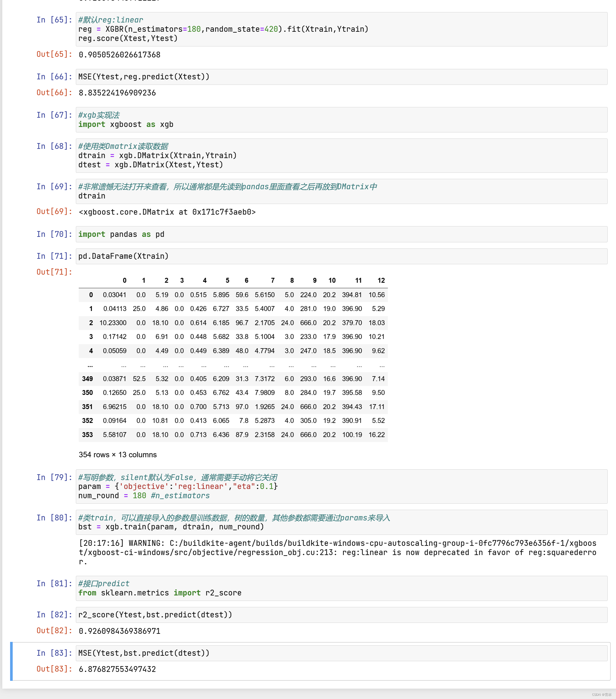616x699 pixels.
Task: Click the xgb.train cell In [80]
Action: (x=341, y=522)
